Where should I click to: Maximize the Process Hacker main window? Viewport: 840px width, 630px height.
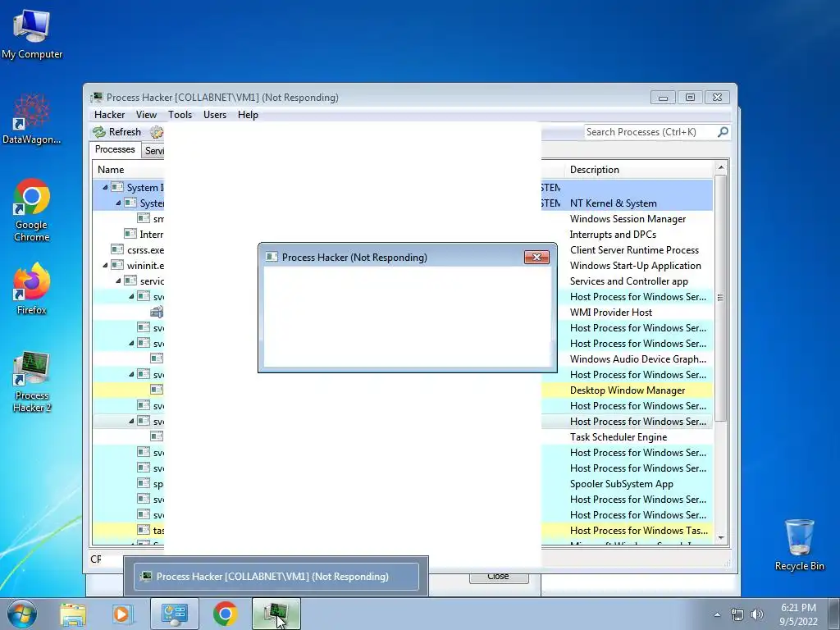click(x=690, y=98)
